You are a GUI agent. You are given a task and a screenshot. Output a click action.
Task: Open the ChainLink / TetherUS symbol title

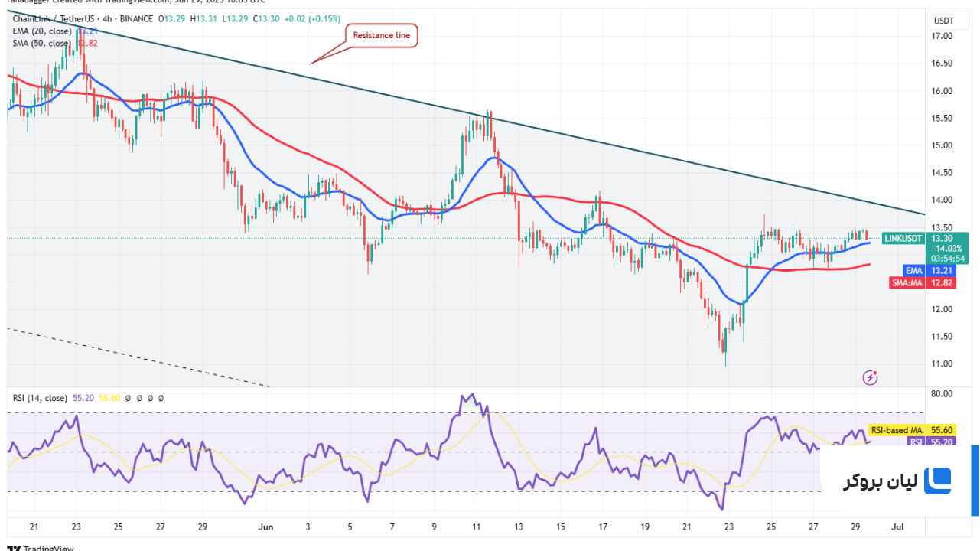49,19
